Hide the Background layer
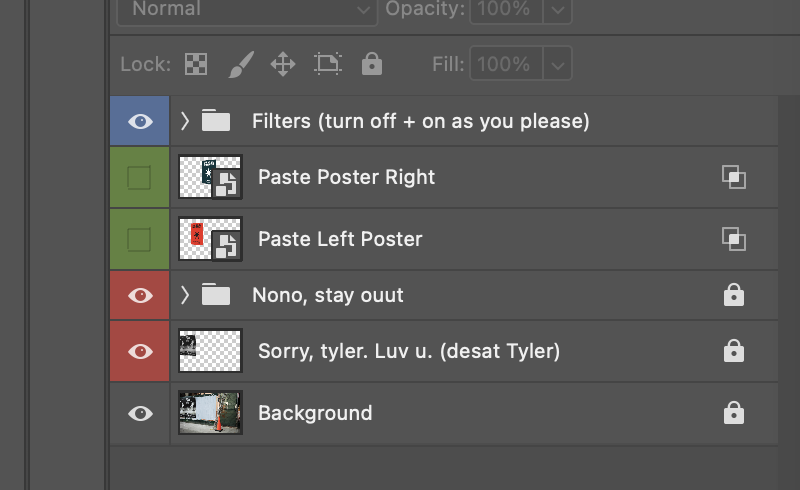Image resolution: width=800 pixels, height=490 pixels. [x=140, y=413]
